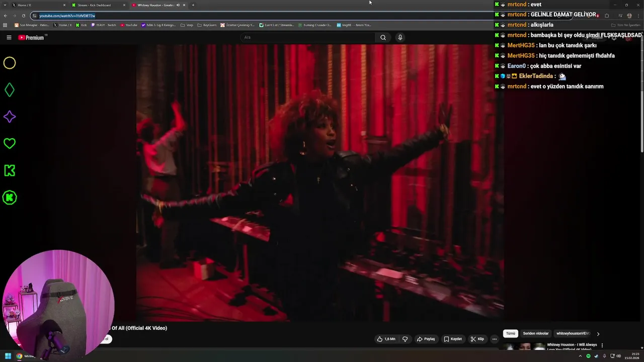Click the green Kick K logo icon
The height and width of the screenshot is (362, 644).
[x=10, y=170]
